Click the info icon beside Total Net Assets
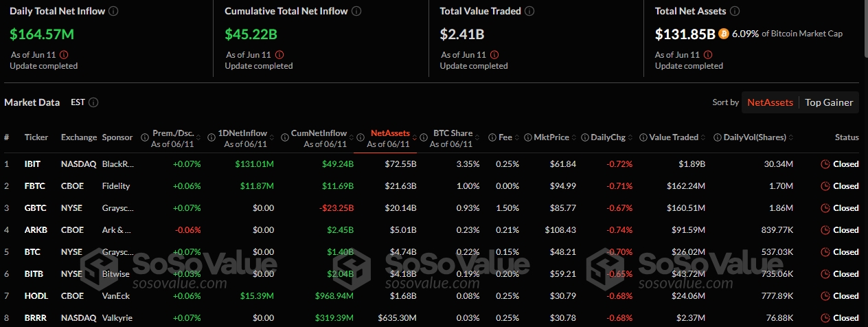 735,12
